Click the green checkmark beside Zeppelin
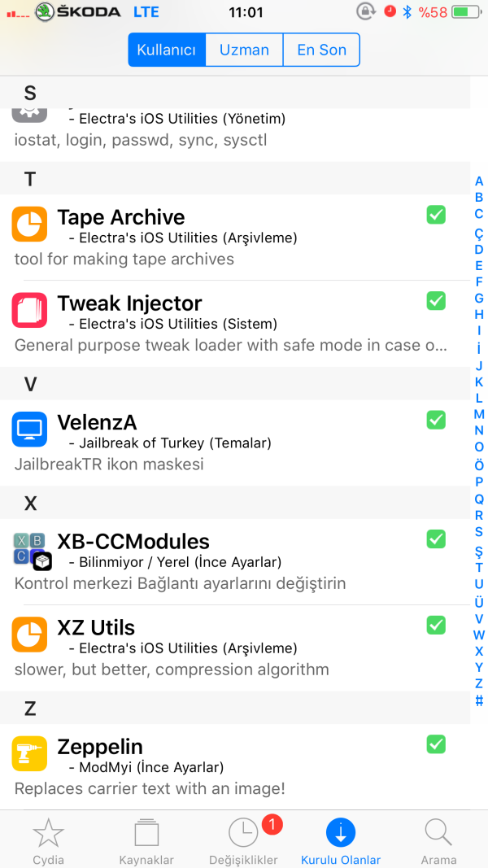The height and width of the screenshot is (868, 488). (x=436, y=744)
